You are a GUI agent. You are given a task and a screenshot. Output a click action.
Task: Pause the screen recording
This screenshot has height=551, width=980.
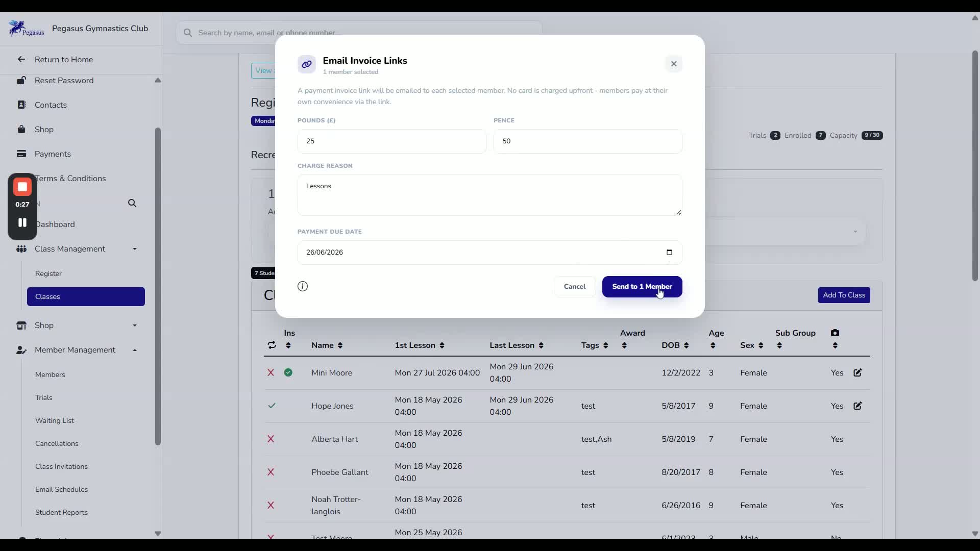22,223
